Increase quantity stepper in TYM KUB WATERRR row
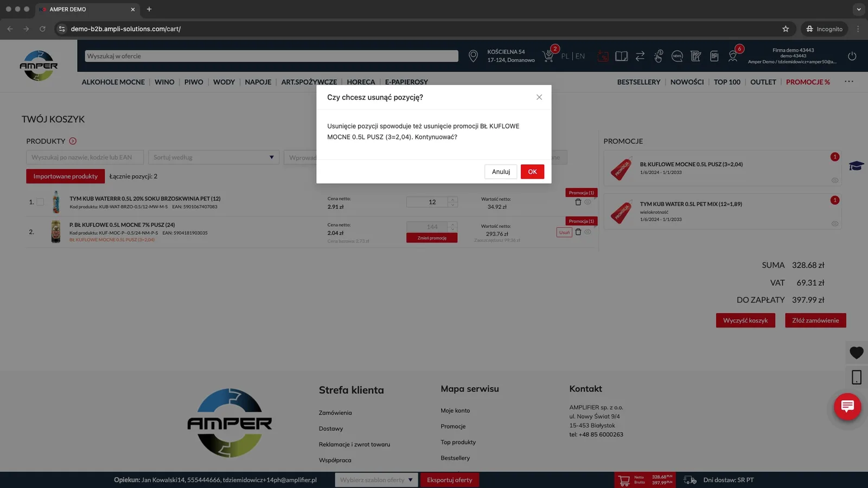 [452, 199]
